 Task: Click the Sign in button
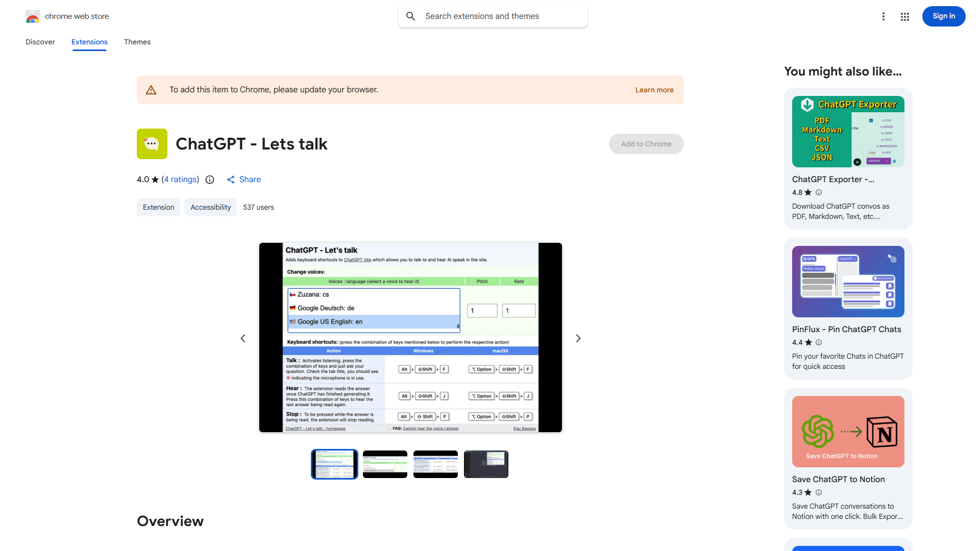coord(943,16)
